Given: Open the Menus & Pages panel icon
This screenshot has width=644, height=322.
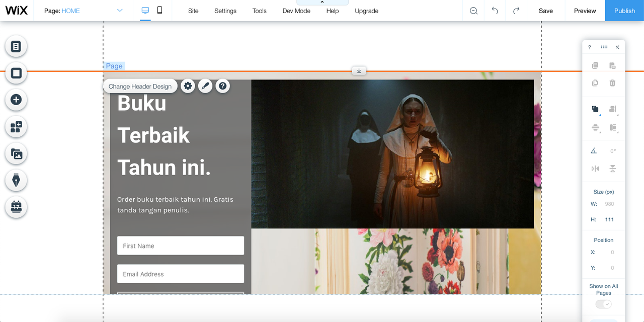Looking at the screenshot, I should coord(16,46).
